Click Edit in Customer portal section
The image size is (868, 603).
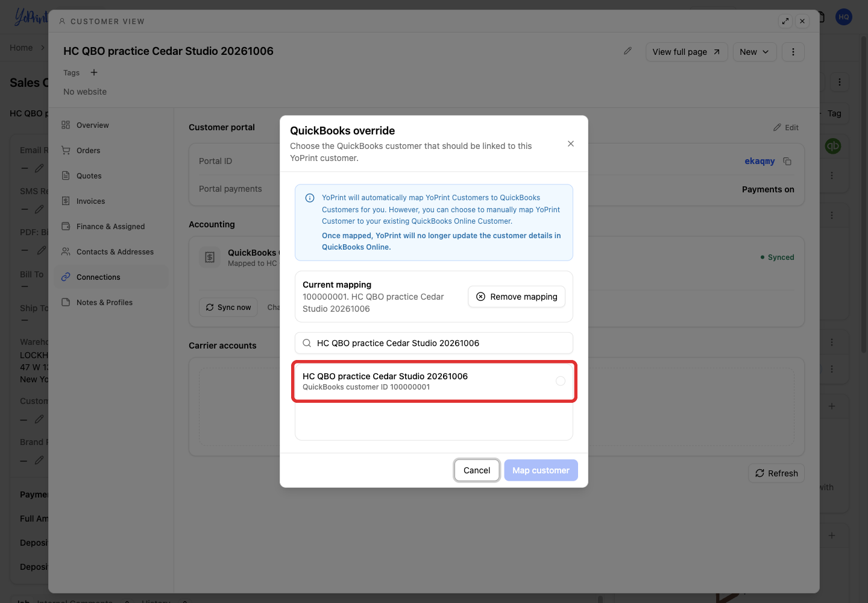pos(786,128)
